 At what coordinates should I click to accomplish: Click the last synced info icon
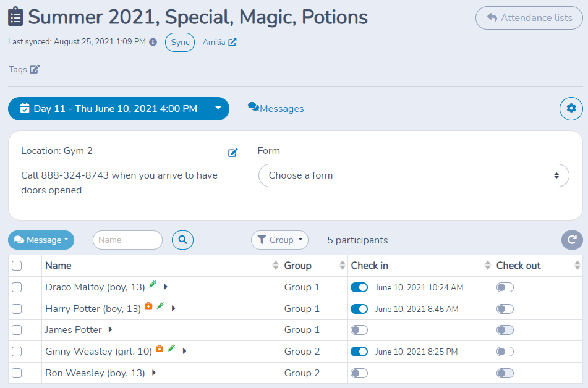point(153,42)
